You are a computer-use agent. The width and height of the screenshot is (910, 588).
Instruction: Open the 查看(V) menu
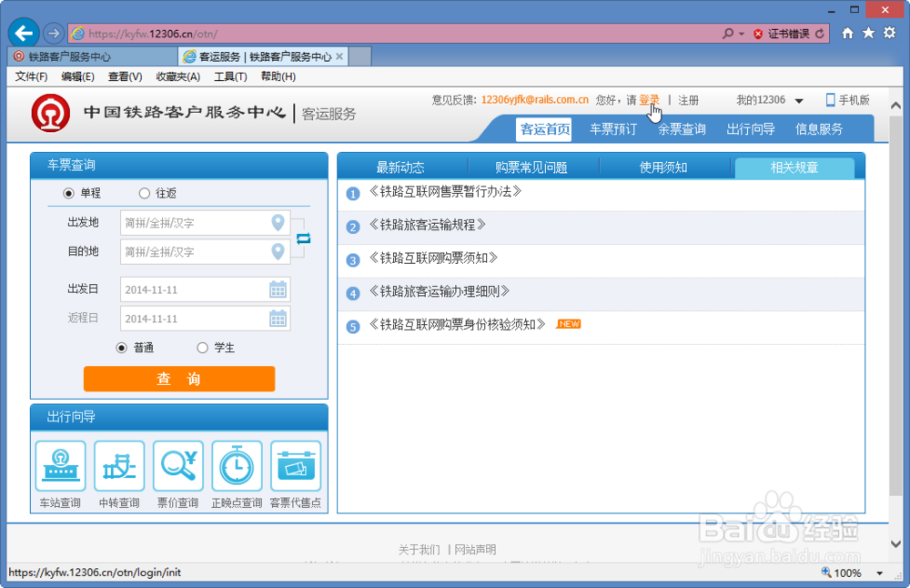pyautogui.click(x=126, y=76)
